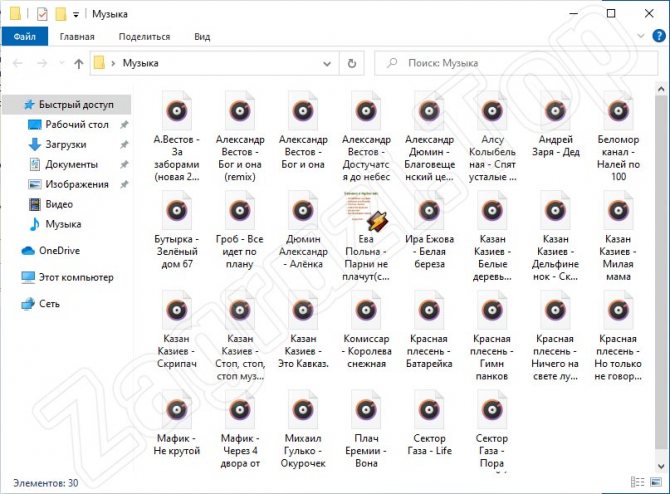The width and height of the screenshot is (670, 494).
Task: Switch to details view in the status bar
Action: pyautogui.click(x=641, y=483)
